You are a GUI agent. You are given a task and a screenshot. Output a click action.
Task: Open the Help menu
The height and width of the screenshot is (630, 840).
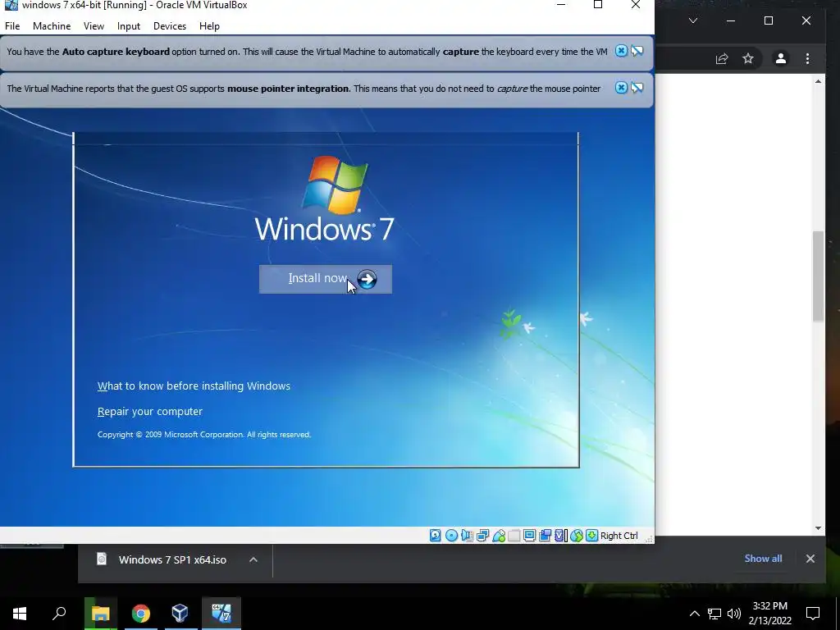209,26
